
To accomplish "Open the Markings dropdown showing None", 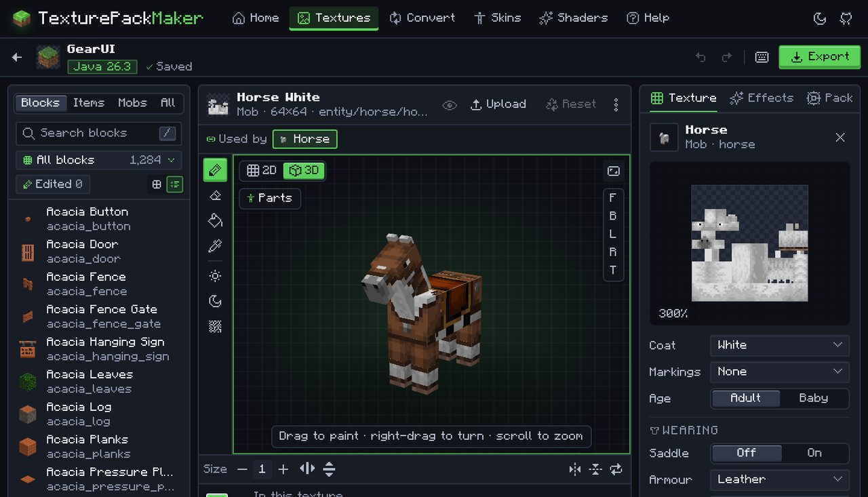I will click(x=780, y=372).
